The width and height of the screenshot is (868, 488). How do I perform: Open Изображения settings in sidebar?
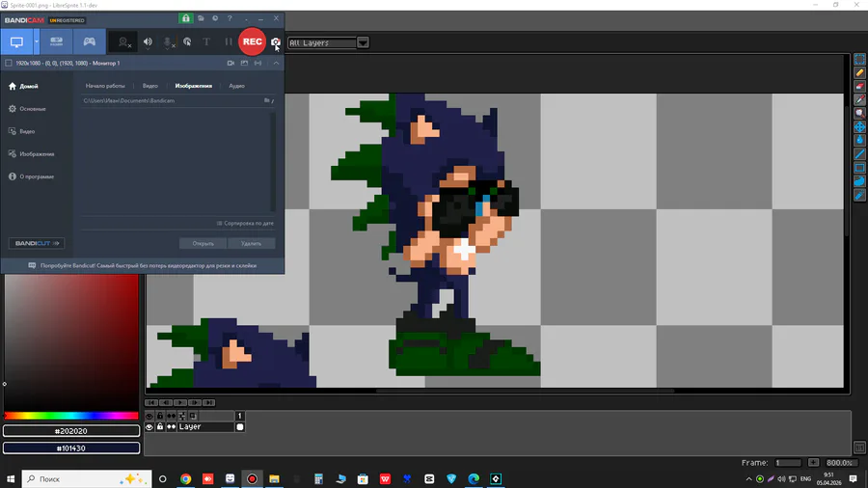pyautogui.click(x=32, y=154)
